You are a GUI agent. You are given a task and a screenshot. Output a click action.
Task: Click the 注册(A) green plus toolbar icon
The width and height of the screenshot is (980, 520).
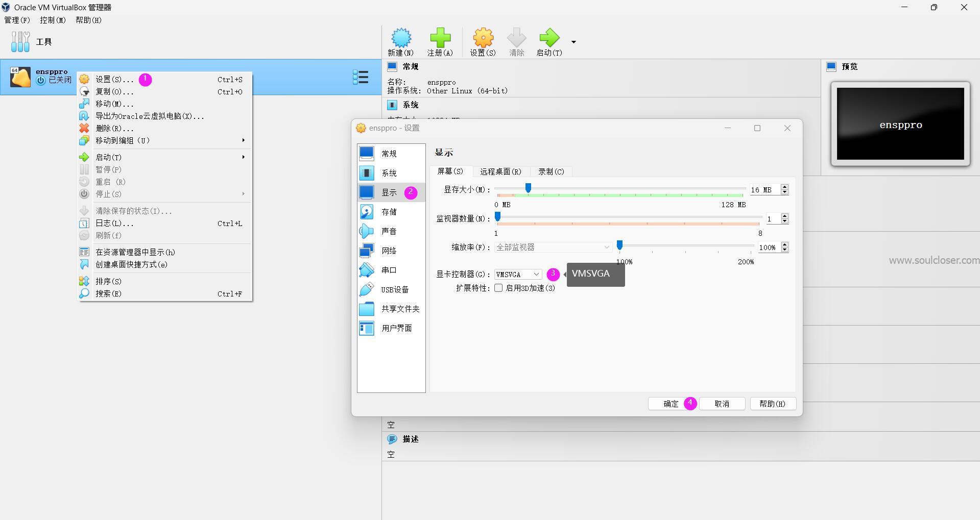tap(440, 38)
